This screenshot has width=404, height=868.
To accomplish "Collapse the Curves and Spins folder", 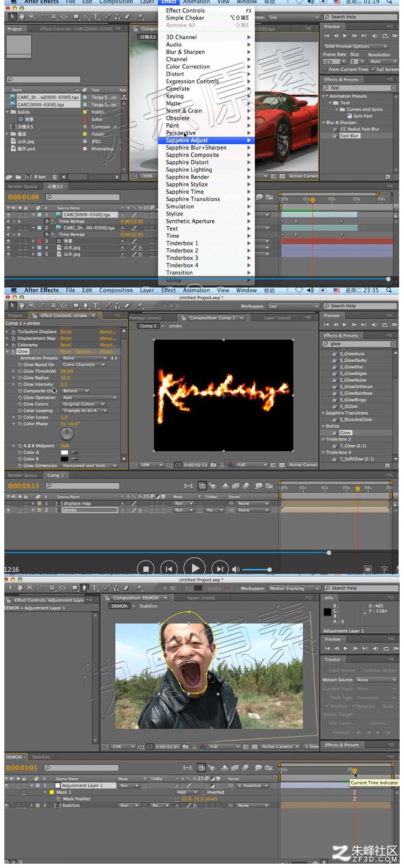I will [x=337, y=109].
